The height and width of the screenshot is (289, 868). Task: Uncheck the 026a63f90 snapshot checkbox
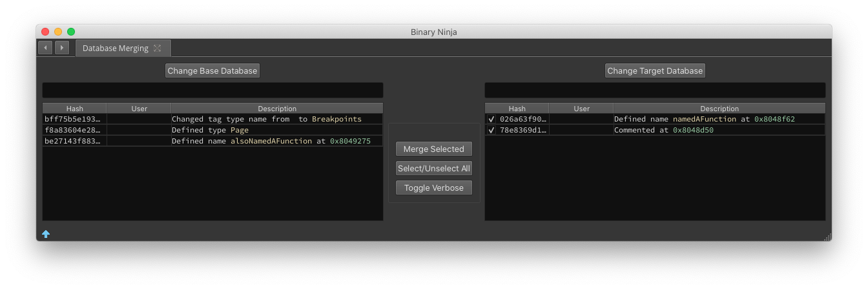click(x=491, y=119)
